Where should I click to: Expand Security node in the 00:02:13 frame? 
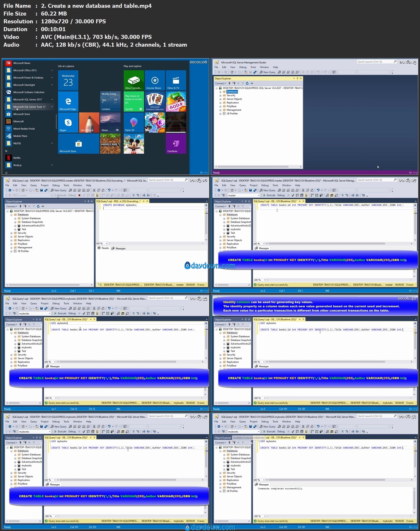click(220, 95)
